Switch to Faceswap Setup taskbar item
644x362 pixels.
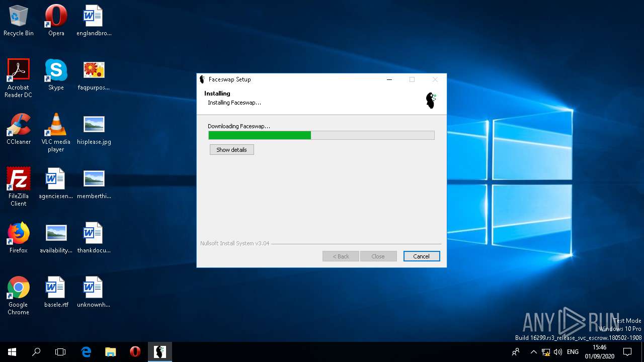point(160,352)
